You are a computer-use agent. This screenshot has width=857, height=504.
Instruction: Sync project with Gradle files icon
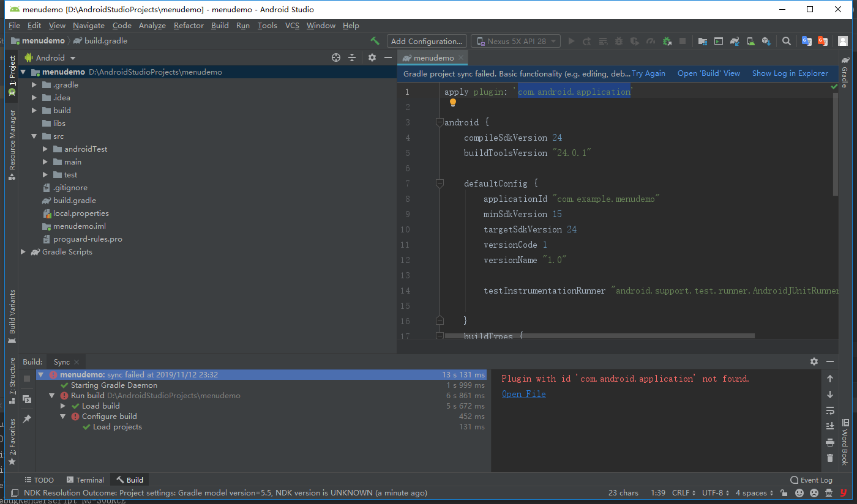click(735, 41)
